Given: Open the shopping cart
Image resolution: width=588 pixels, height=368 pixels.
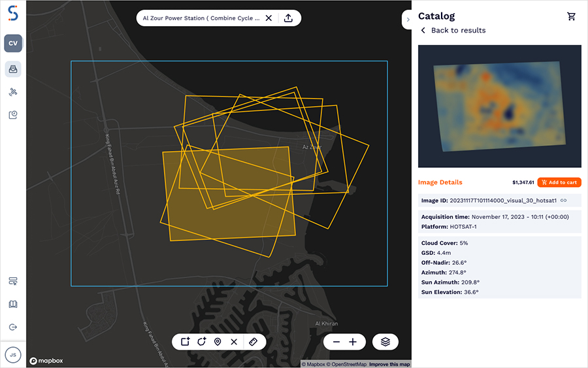Looking at the screenshot, I should coord(571,16).
